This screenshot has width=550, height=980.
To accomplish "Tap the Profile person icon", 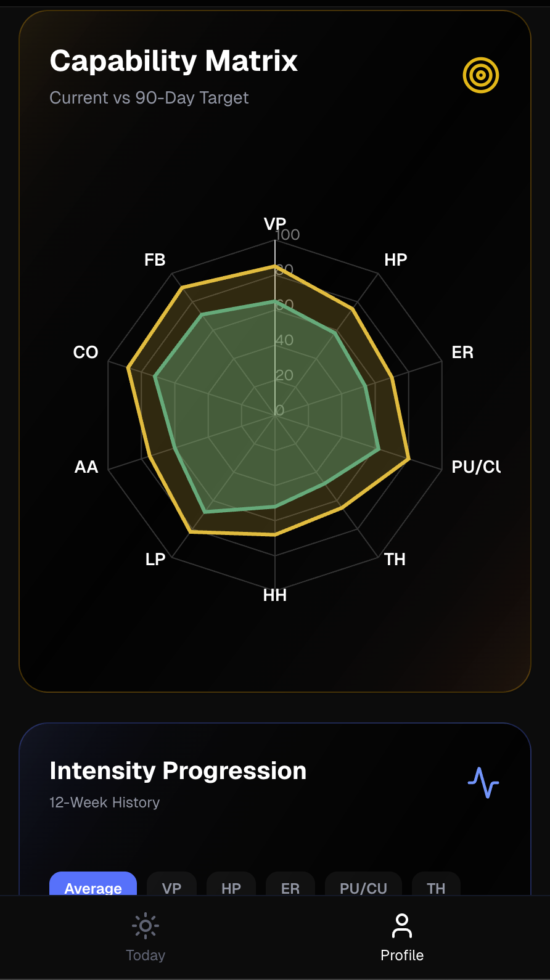I will (402, 925).
